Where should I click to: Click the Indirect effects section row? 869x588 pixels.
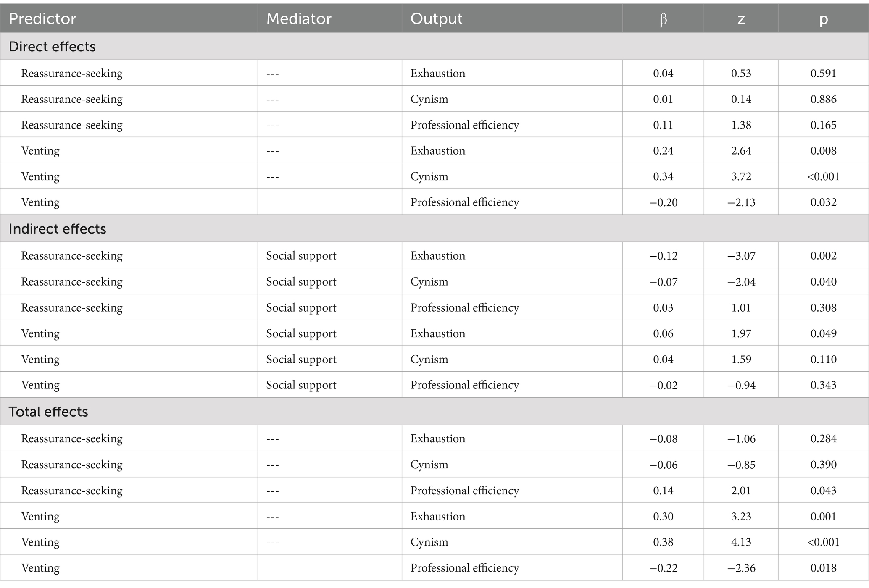point(434,228)
